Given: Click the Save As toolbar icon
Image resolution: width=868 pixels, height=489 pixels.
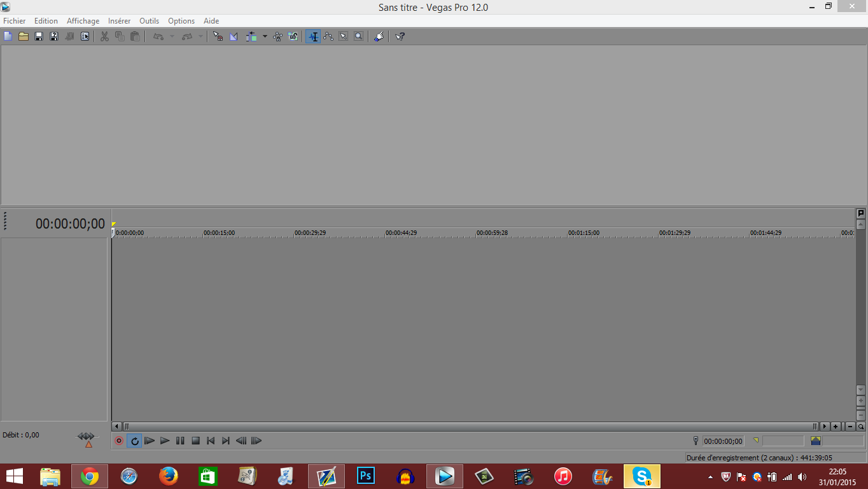Looking at the screenshot, I should coord(54,36).
